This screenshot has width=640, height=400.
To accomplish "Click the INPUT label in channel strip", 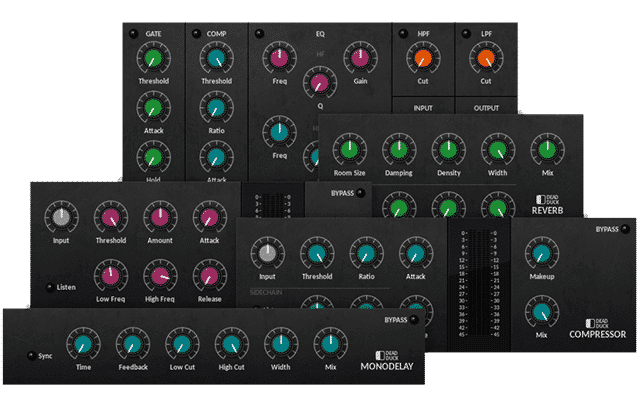I will [423, 108].
